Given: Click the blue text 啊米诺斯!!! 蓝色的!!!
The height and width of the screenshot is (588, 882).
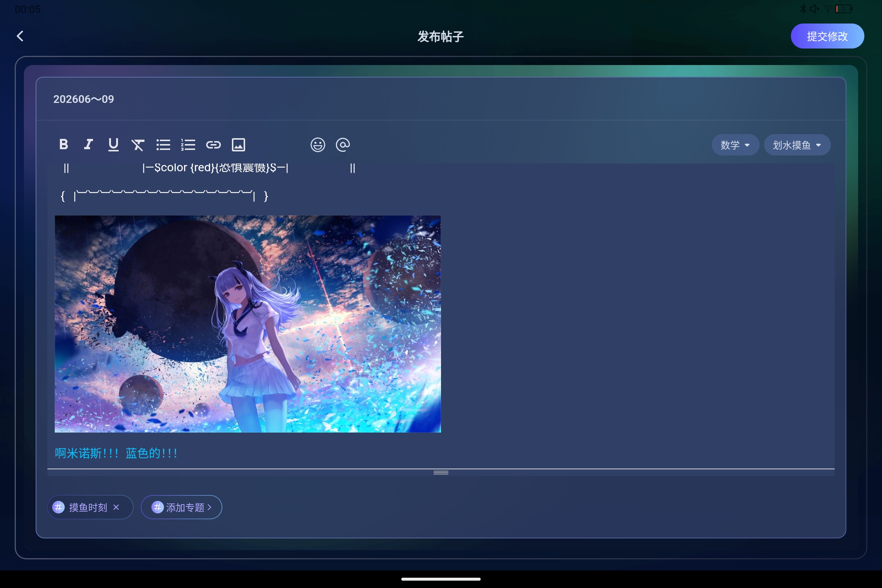Looking at the screenshot, I should pos(116,453).
